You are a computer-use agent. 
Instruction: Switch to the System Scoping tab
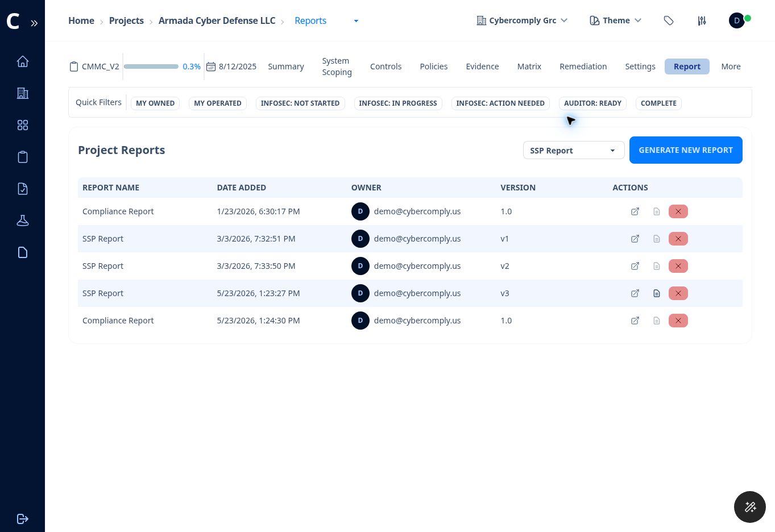pyautogui.click(x=337, y=66)
